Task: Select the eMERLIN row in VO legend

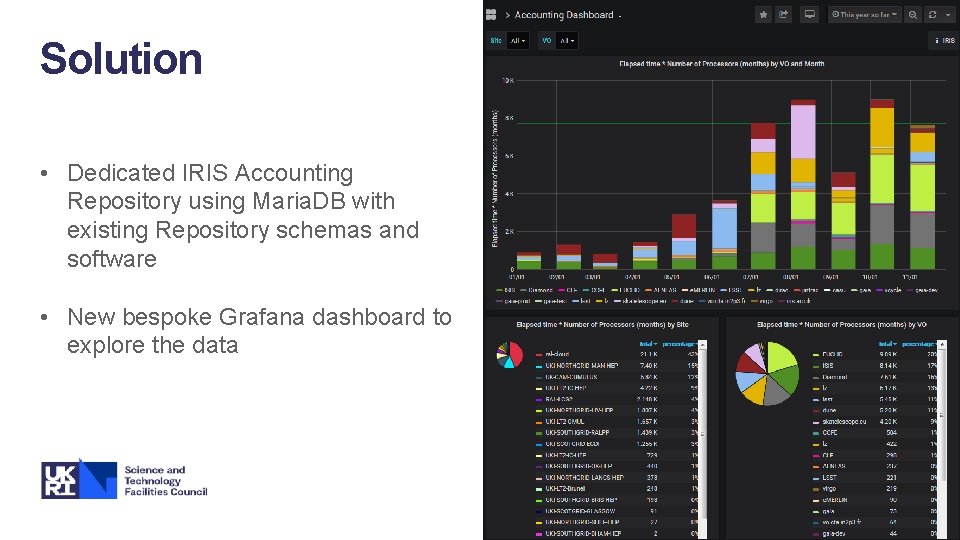Action: tap(876, 500)
